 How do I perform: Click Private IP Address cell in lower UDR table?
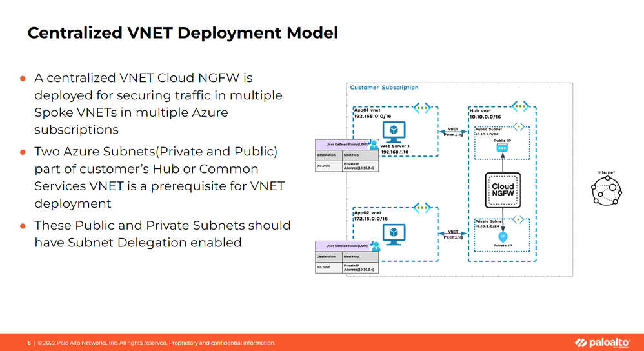360,267
